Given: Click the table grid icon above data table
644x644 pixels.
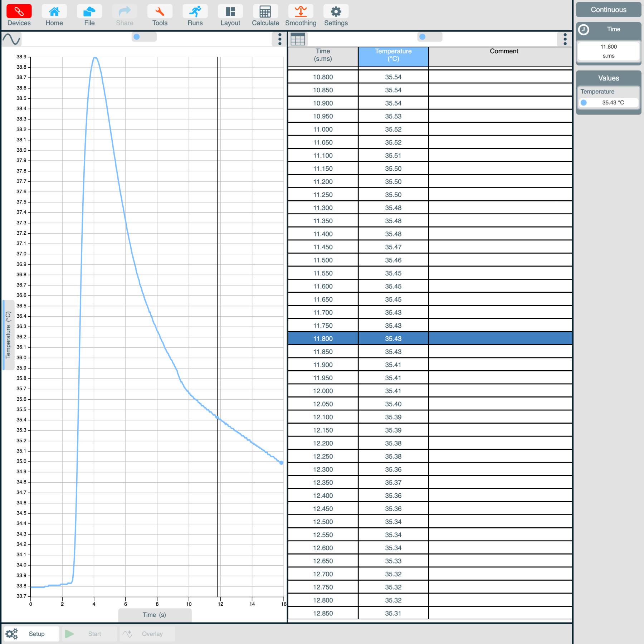Looking at the screenshot, I should pos(297,39).
